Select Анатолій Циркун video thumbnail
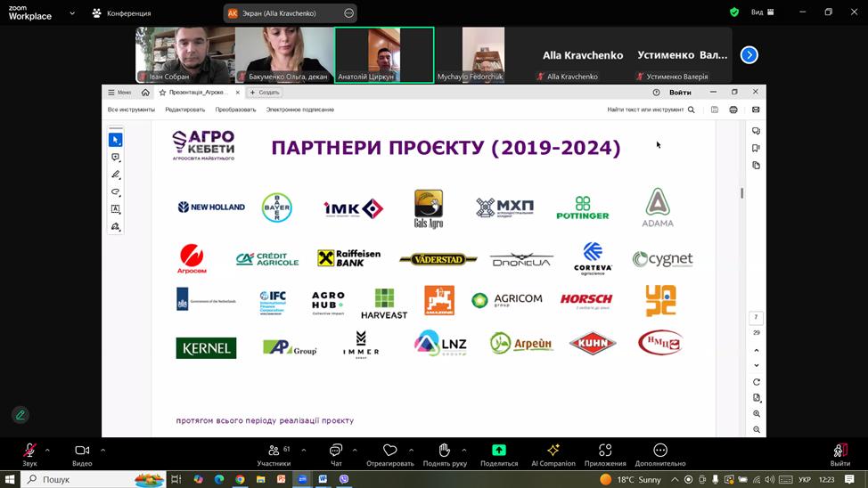The image size is (868, 488). click(x=384, y=55)
